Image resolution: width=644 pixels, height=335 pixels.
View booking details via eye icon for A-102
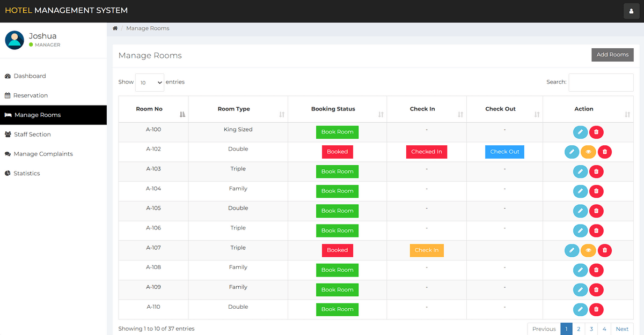click(588, 152)
